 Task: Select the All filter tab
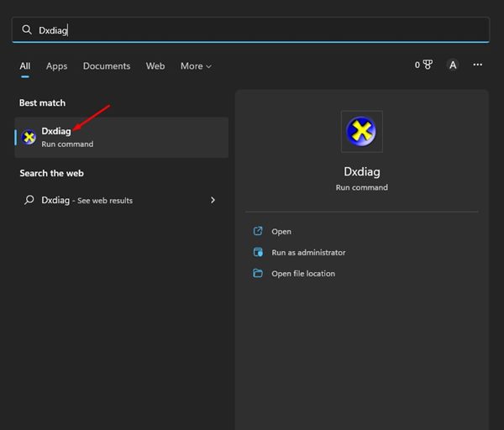tap(25, 66)
